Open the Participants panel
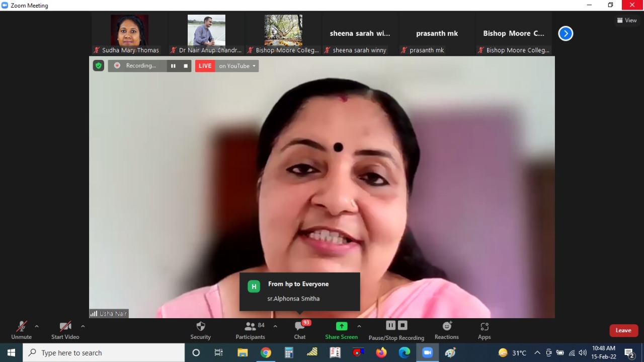644x362 pixels. [251, 330]
